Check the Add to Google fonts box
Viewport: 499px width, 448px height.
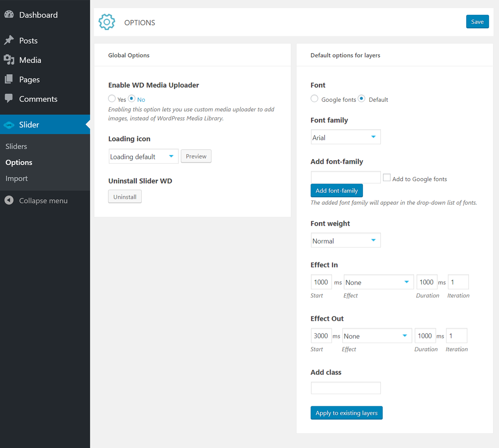coord(387,178)
